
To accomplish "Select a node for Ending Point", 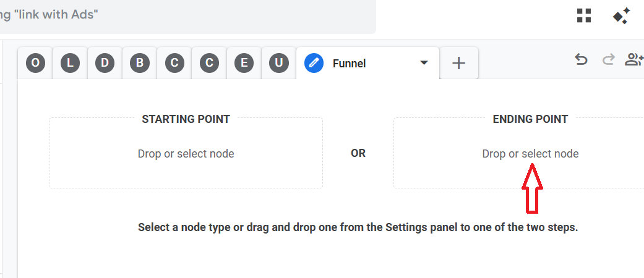I will (530, 154).
